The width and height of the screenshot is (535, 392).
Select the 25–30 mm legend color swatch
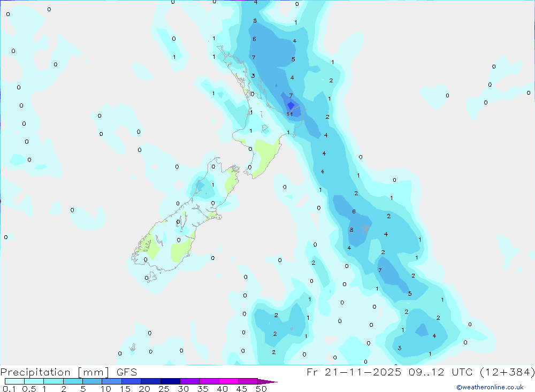pyautogui.click(x=170, y=381)
